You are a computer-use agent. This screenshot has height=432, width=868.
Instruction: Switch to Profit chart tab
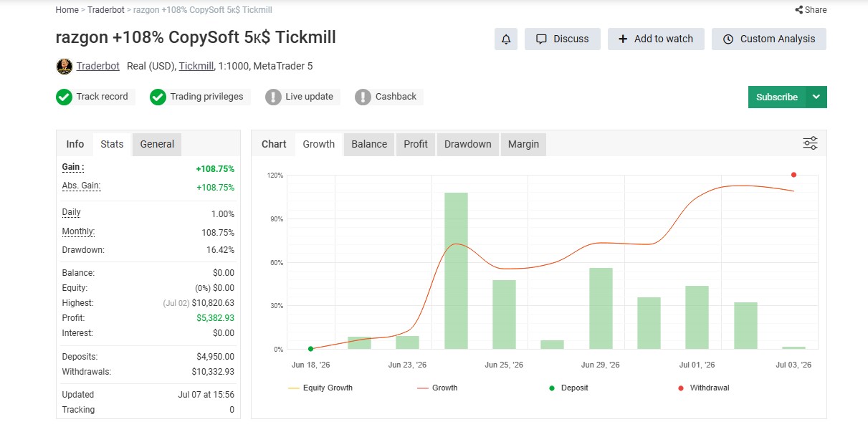pos(416,144)
